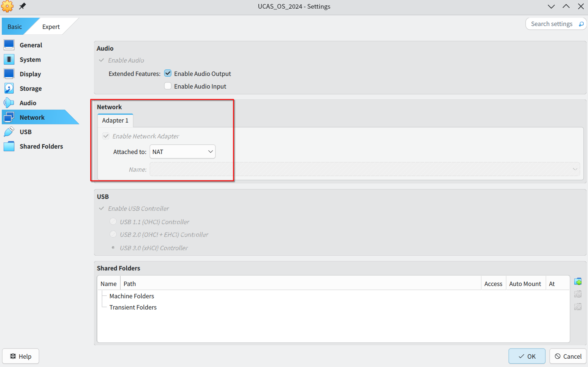
Task: Click the System chip icon in sidebar
Action: 9,59
